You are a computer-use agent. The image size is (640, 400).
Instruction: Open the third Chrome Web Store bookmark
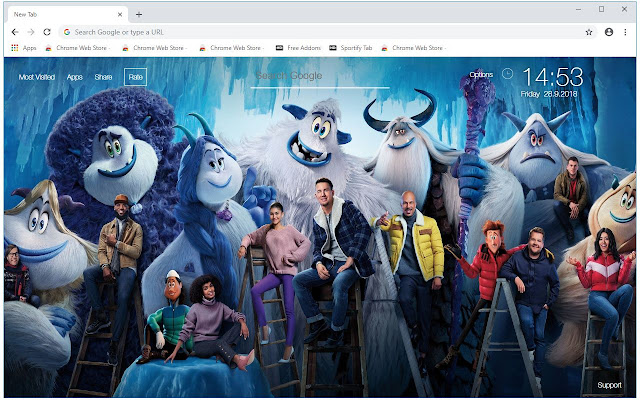[x=231, y=48]
